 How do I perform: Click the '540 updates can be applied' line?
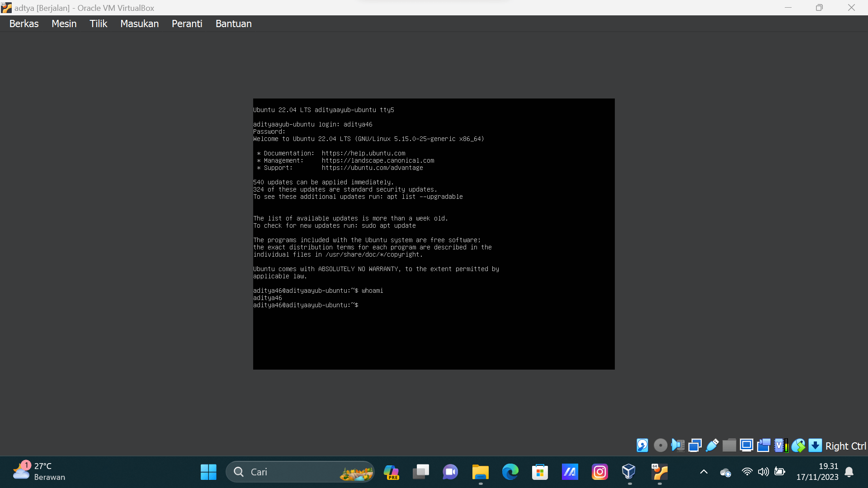[323, 182]
